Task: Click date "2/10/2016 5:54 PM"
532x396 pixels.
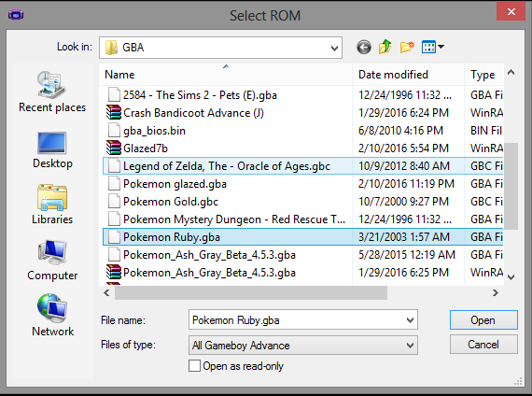Action: 404,148
